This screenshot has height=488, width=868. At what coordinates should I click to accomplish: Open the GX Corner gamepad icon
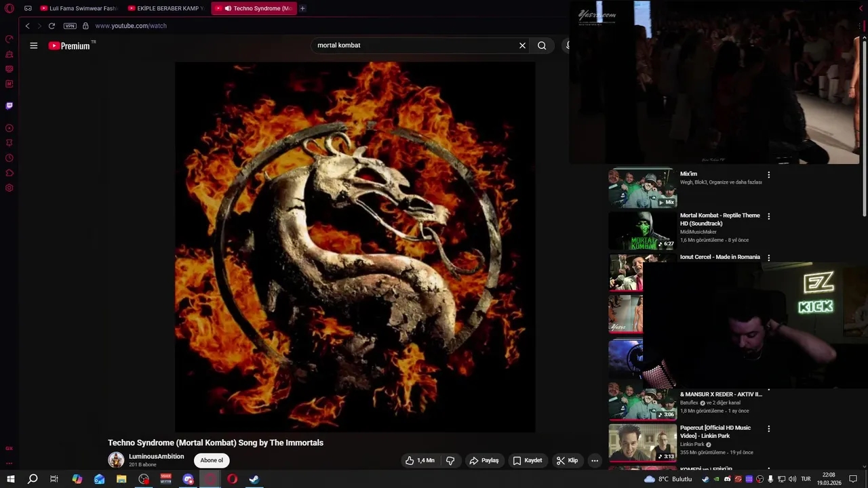[28, 9]
